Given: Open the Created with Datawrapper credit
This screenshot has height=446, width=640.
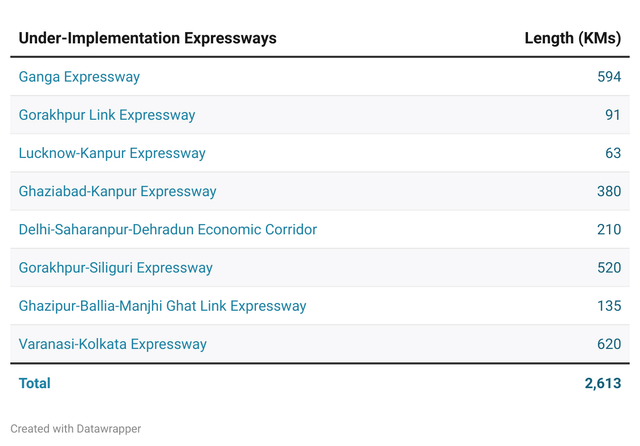Looking at the screenshot, I should [x=76, y=428].
